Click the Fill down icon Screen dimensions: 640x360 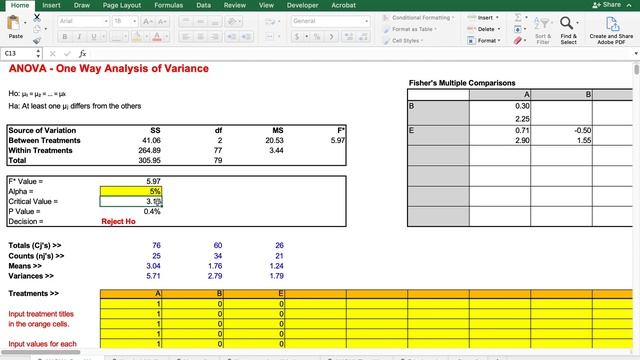tap(518, 29)
